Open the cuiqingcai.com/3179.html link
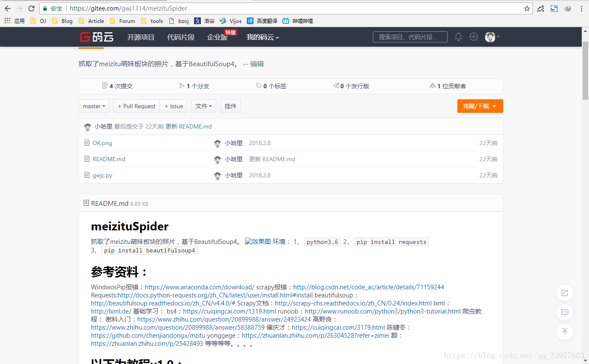 point(338,328)
